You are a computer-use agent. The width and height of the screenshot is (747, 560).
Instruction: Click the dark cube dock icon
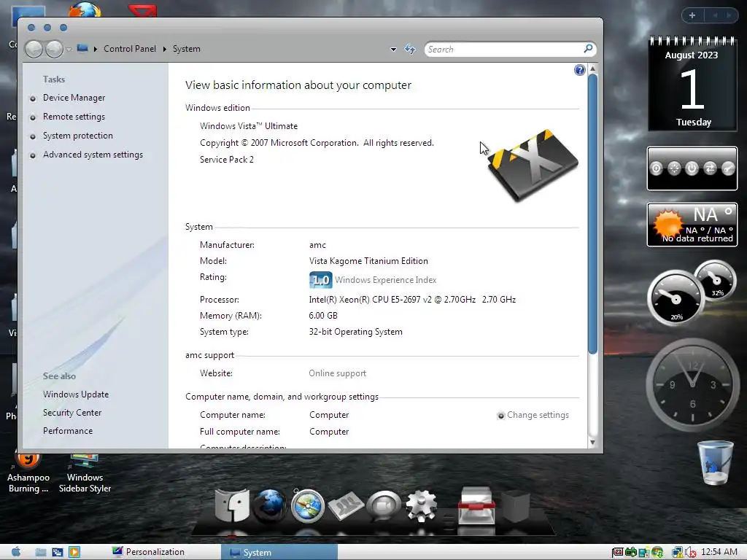pos(516,507)
